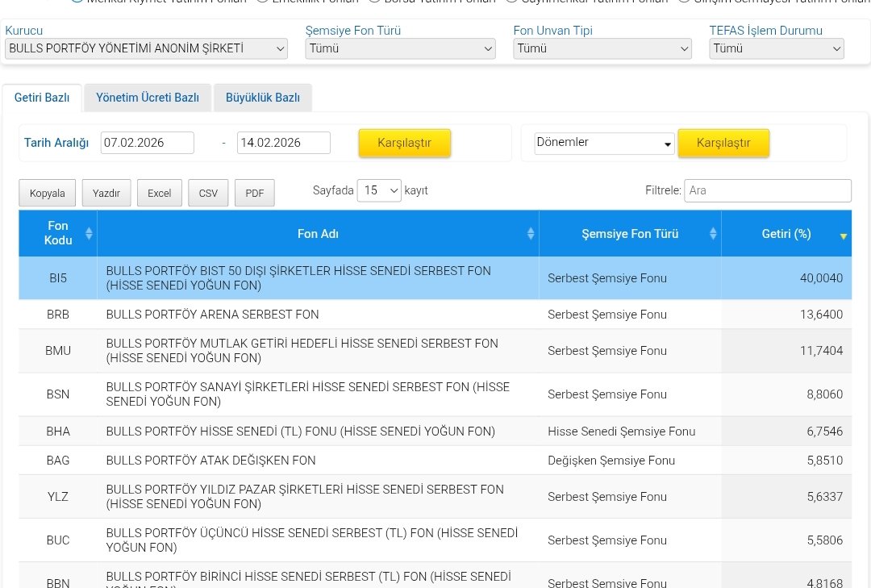
Task: Expand the Dönemler dropdown
Action: point(604,143)
